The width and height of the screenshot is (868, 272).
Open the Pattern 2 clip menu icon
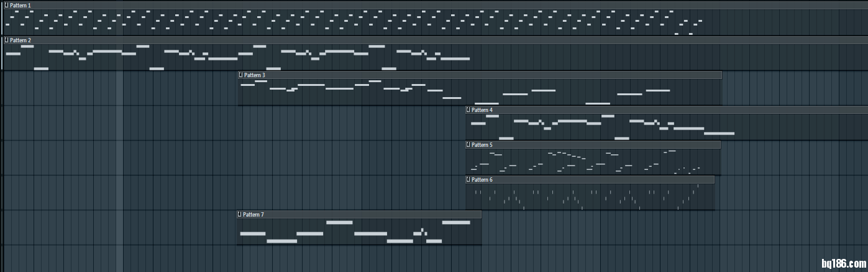click(x=6, y=40)
